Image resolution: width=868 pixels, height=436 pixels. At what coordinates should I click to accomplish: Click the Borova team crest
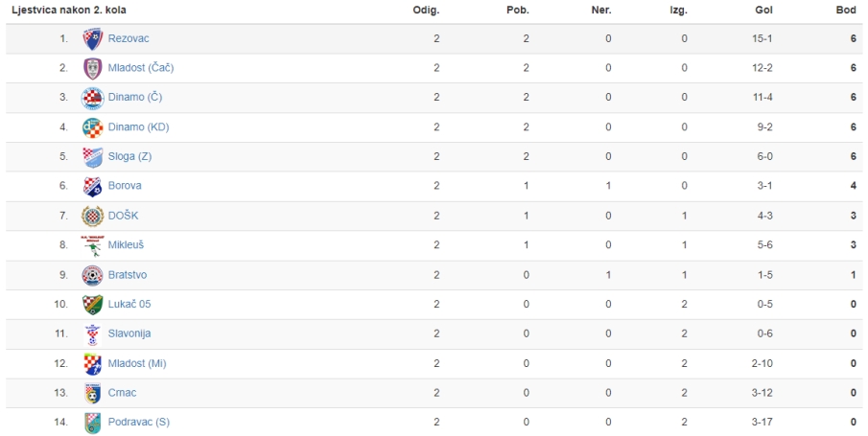point(92,187)
